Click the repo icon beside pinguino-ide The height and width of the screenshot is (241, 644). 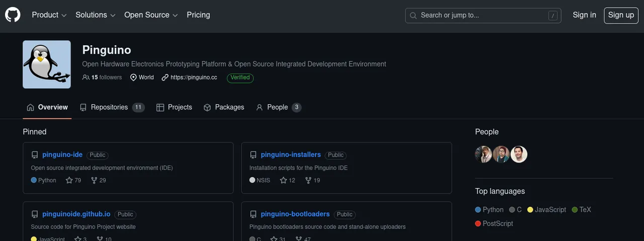(35, 155)
